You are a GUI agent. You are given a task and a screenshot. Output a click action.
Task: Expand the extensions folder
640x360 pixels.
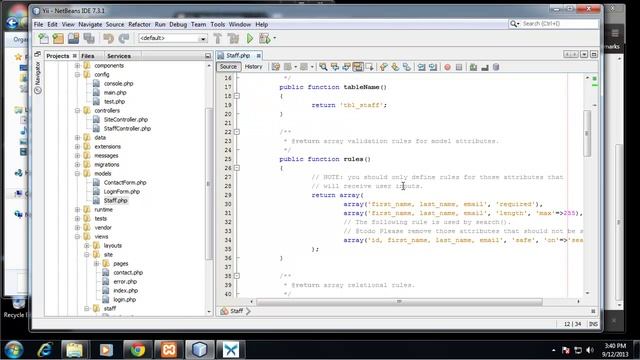point(77,147)
